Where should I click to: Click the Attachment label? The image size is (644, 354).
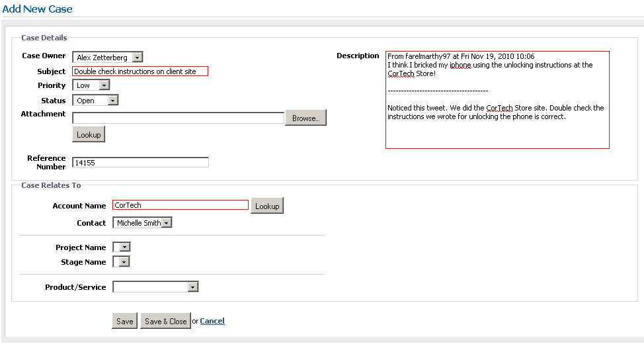43,114
